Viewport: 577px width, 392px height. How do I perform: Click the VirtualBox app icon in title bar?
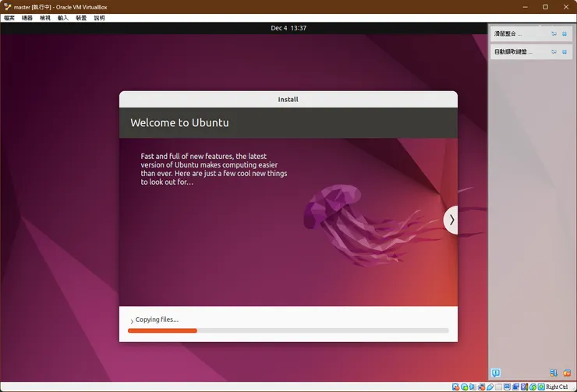[7, 6]
